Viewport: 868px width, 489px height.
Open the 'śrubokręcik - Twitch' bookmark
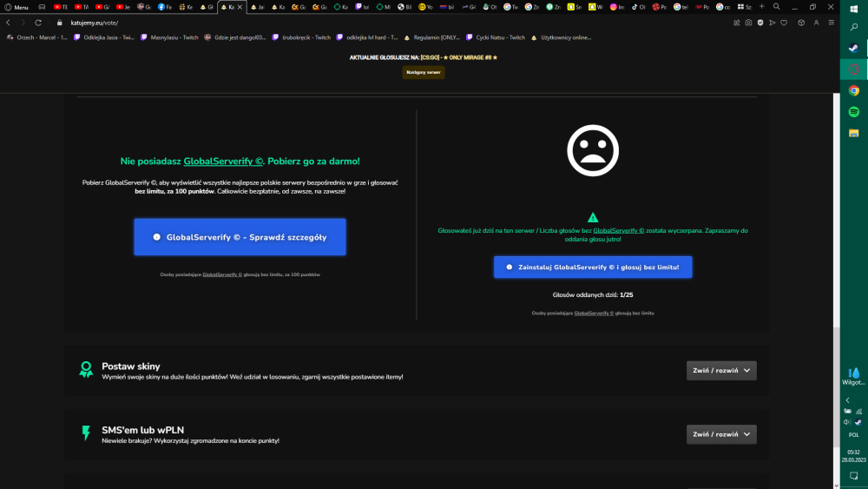click(301, 37)
